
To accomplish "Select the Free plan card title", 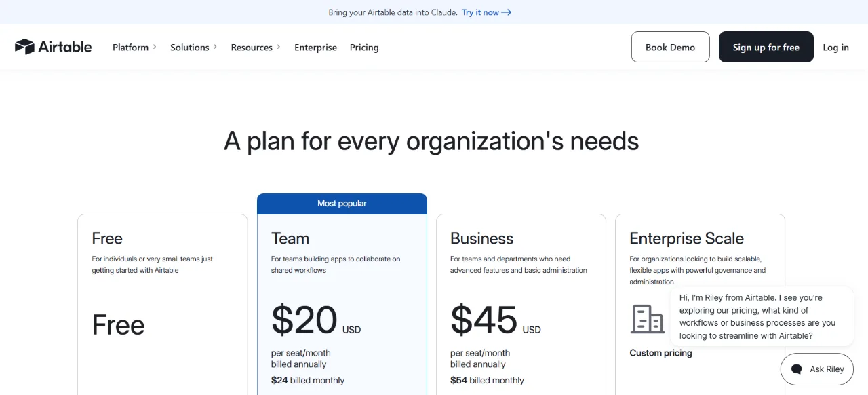I will tap(107, 238).
